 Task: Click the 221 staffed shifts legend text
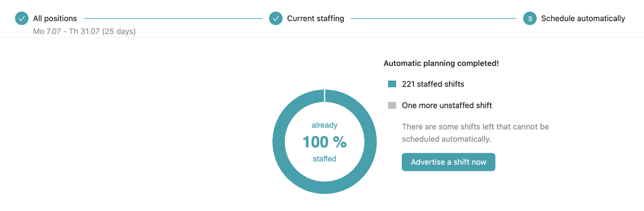pyautogui.click(x=433, y=84)
